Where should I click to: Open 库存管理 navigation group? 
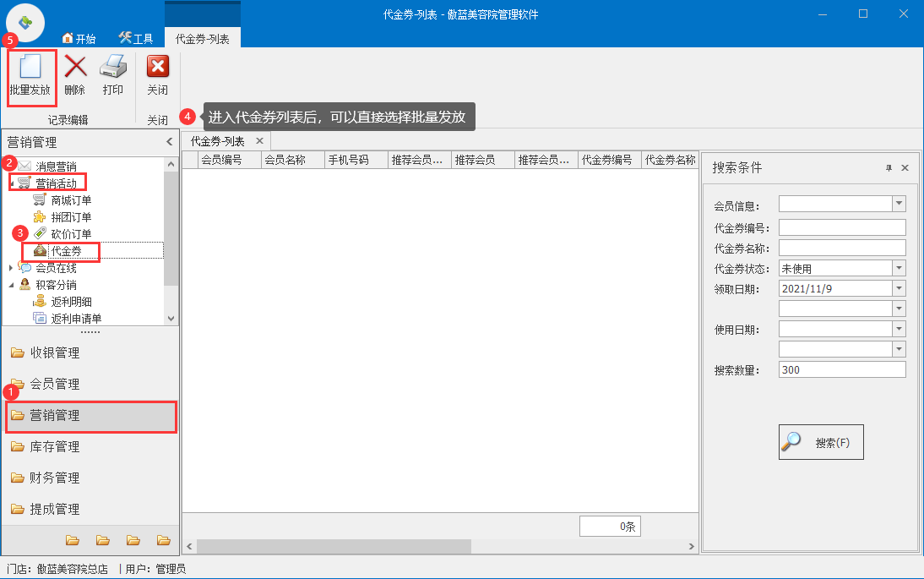pyautogui.click(x=90, y=446)
